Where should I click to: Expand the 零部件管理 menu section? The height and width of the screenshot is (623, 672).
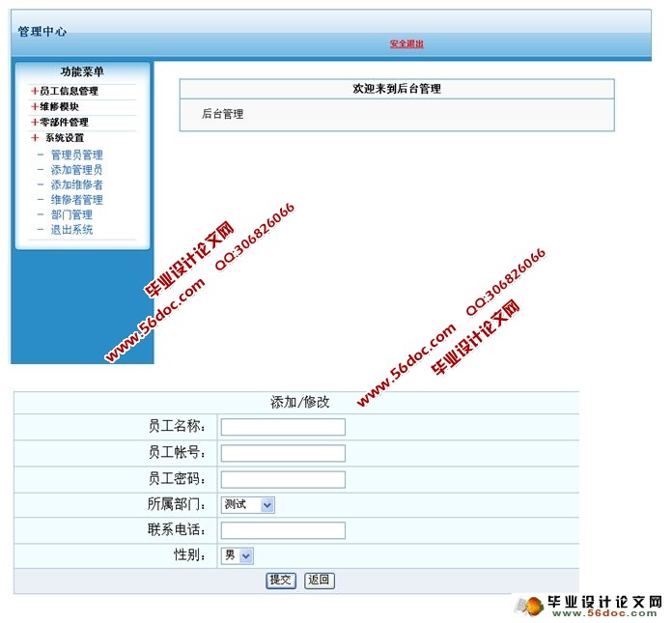(60, 123)
